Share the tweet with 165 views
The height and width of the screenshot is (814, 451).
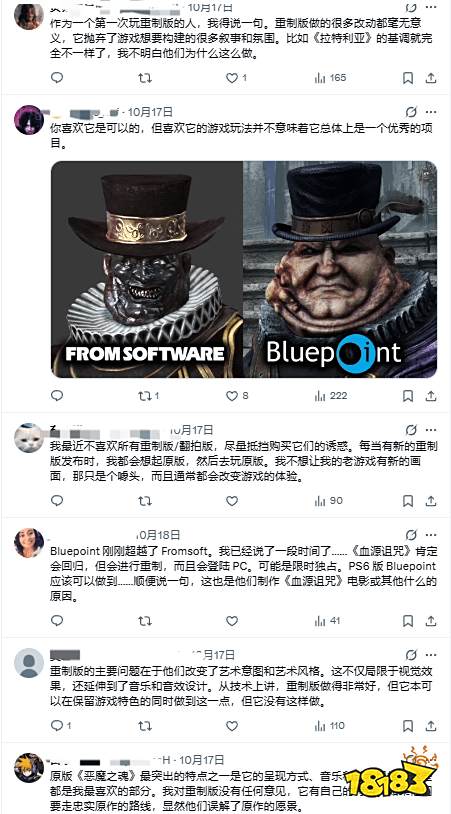[x=431, y=78]
